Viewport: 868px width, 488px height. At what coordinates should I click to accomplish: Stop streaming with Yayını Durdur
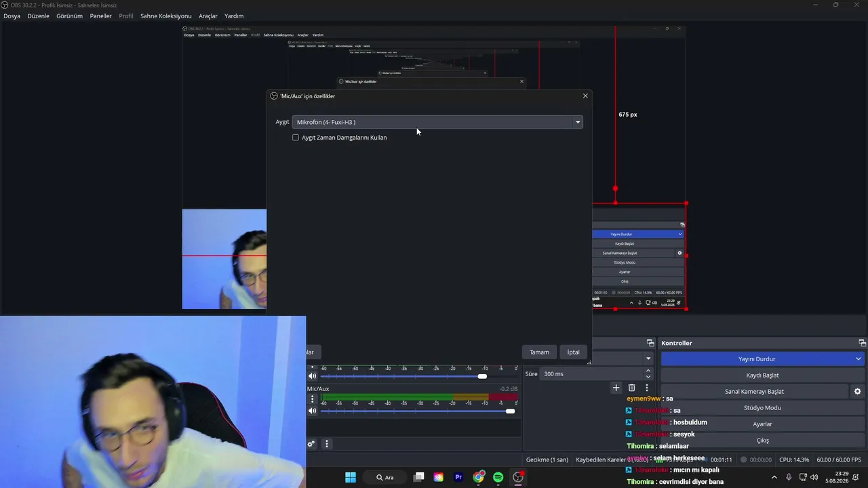click(757, 359)
